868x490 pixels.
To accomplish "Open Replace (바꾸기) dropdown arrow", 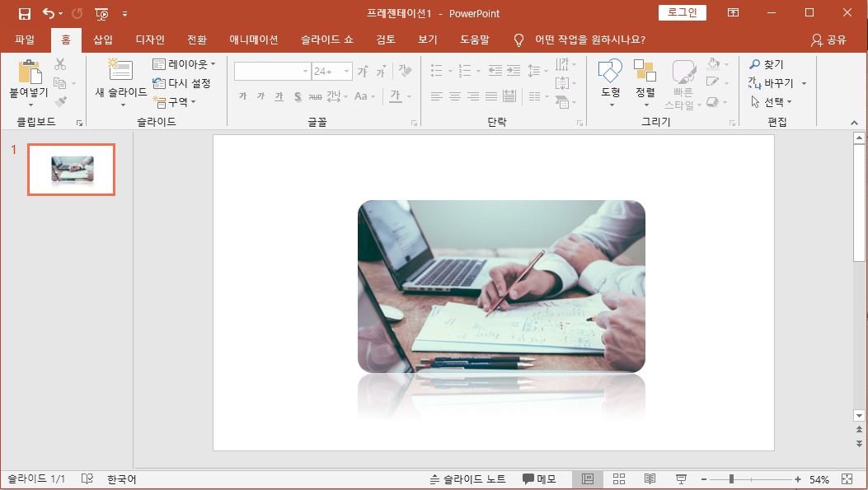I will pos(804,83).
